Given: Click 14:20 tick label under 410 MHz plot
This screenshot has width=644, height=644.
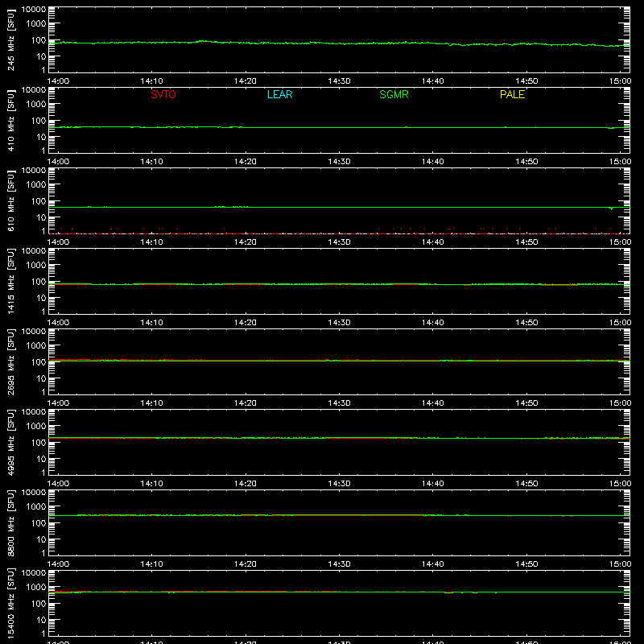Looking at the screenshot, I should [x=246, y=162].
